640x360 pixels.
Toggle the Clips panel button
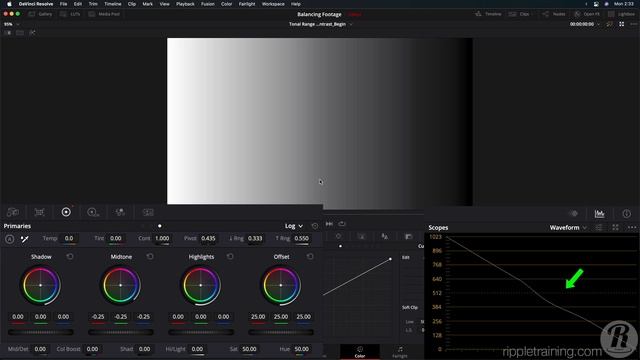tap(519, 14)
